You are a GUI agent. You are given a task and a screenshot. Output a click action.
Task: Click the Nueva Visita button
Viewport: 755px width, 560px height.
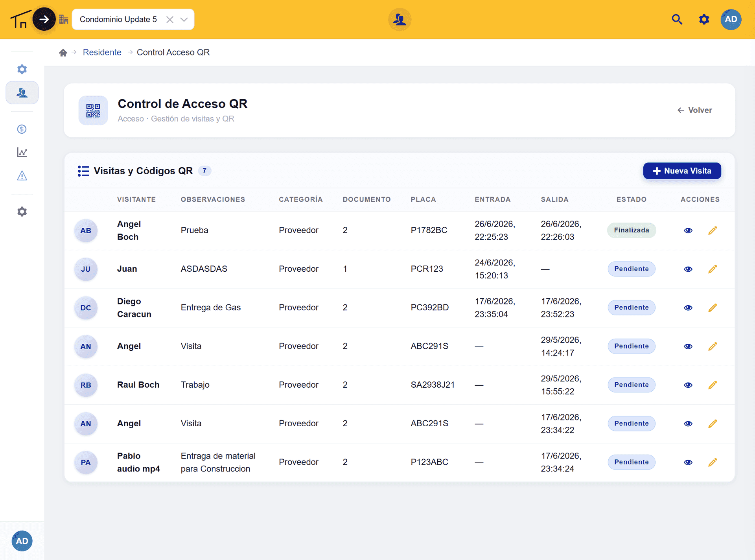pos(682,171)
